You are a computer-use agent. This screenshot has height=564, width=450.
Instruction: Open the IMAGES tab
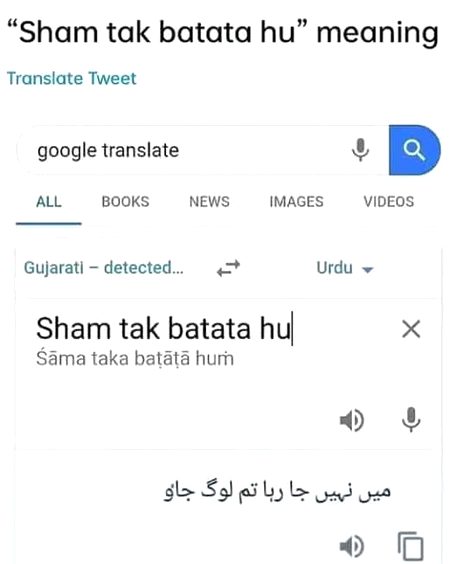click(x=296, y=202)
